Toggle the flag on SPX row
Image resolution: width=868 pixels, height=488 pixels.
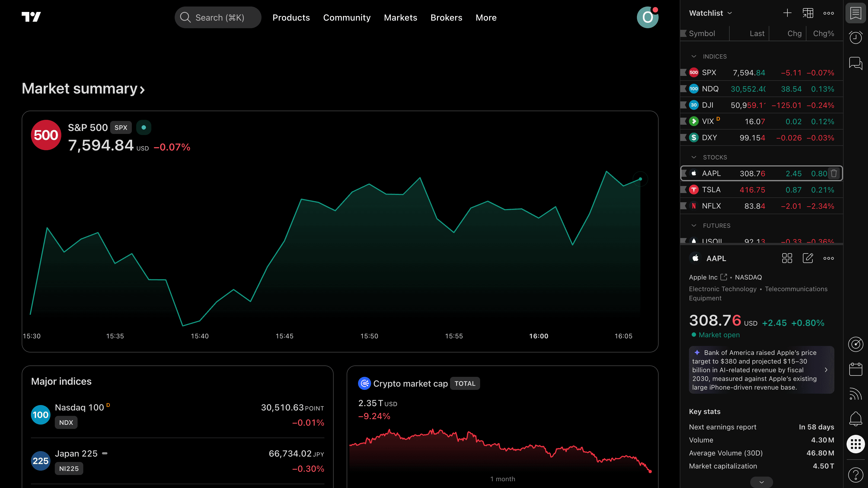[x=683, y=72]
